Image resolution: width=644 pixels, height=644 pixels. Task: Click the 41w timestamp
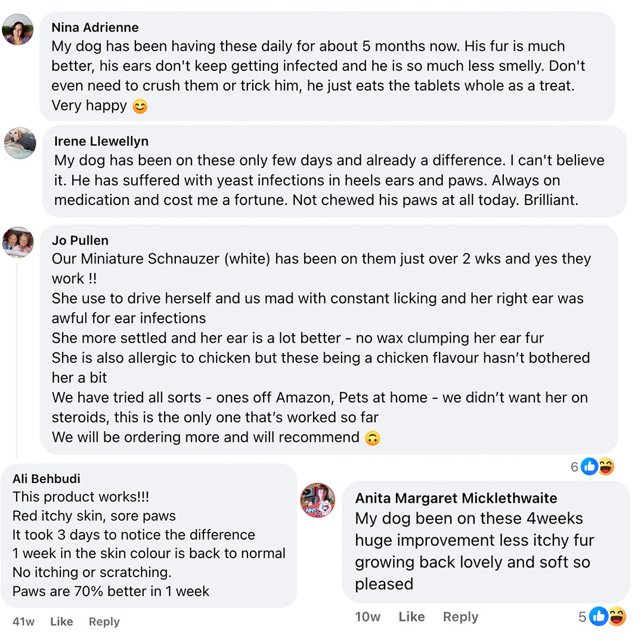pos(23,621)
